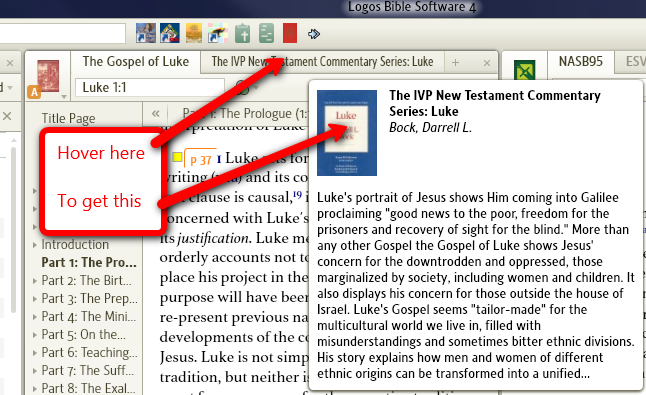646x395 pixels.
Task: Expand Part 6: Teaching... node arrow
Action: [x=35, y=353]
